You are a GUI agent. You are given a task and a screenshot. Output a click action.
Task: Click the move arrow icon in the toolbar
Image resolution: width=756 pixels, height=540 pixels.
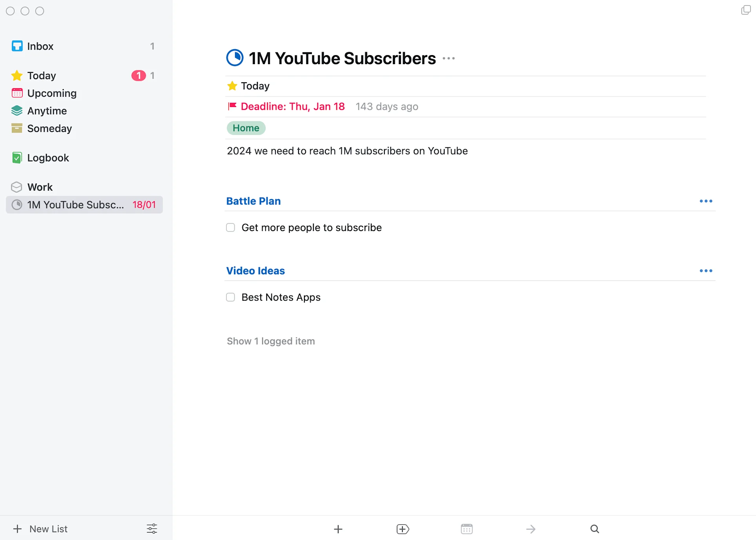click(530, 529)
